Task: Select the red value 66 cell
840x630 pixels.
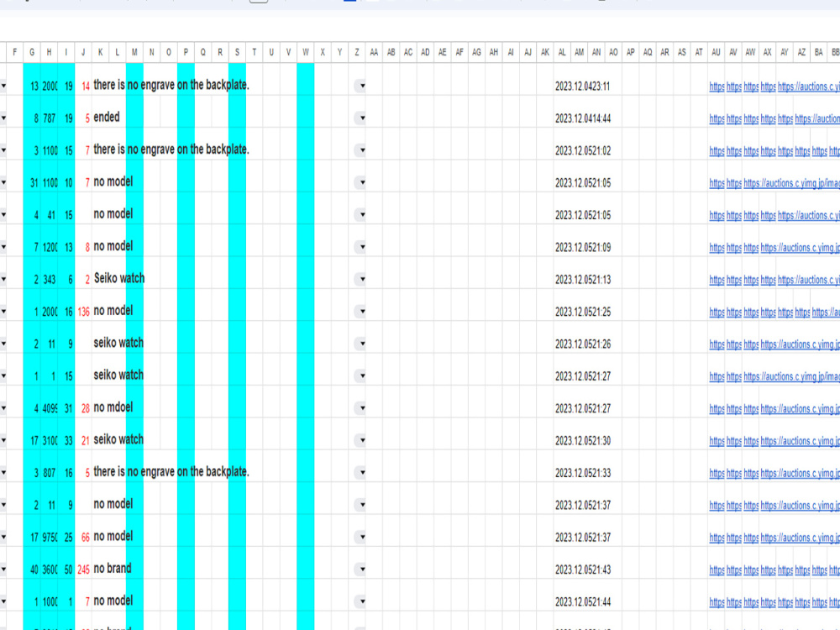Action: [85, 537]
